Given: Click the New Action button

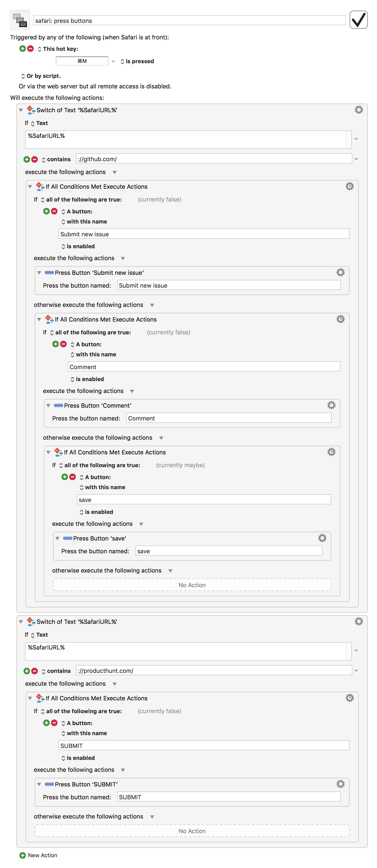Looking at the screenshot, I should pyautogui.click(x=38, y=855).
